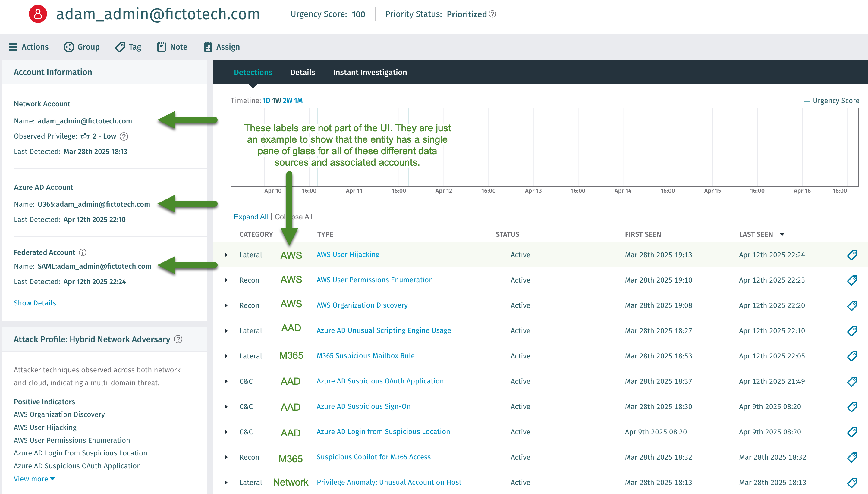The height and width of the screenshot is (494, 868).
Task: Expand the AWS User Hijacking detection row
Action: 226,255
